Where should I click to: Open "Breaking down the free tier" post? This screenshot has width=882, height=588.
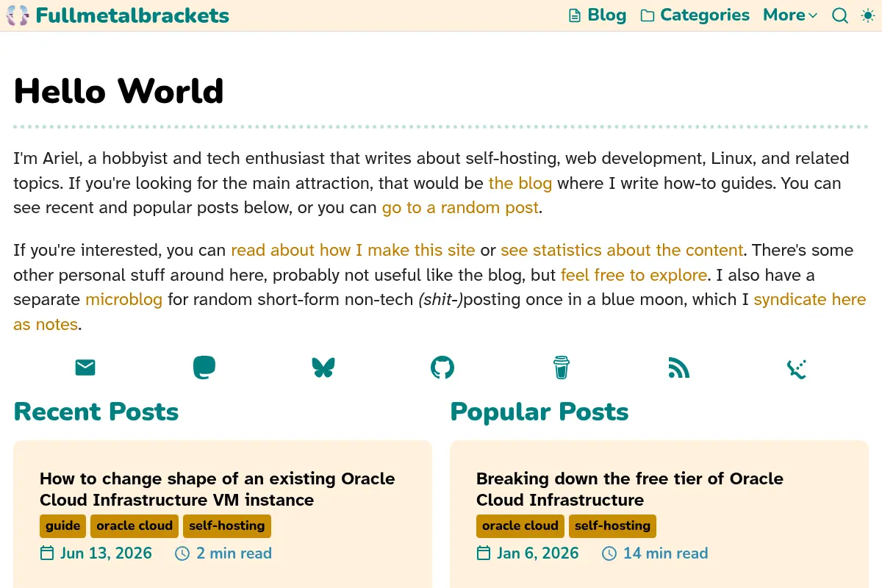pos(630,490)
